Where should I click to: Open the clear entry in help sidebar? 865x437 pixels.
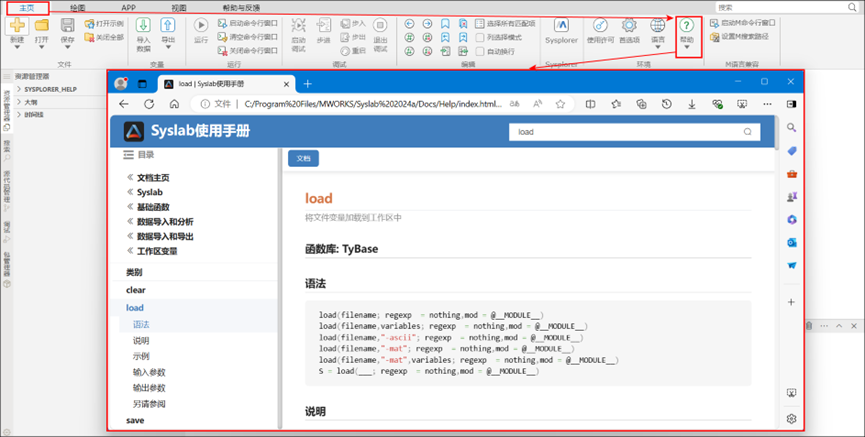(x=136, y=290)
